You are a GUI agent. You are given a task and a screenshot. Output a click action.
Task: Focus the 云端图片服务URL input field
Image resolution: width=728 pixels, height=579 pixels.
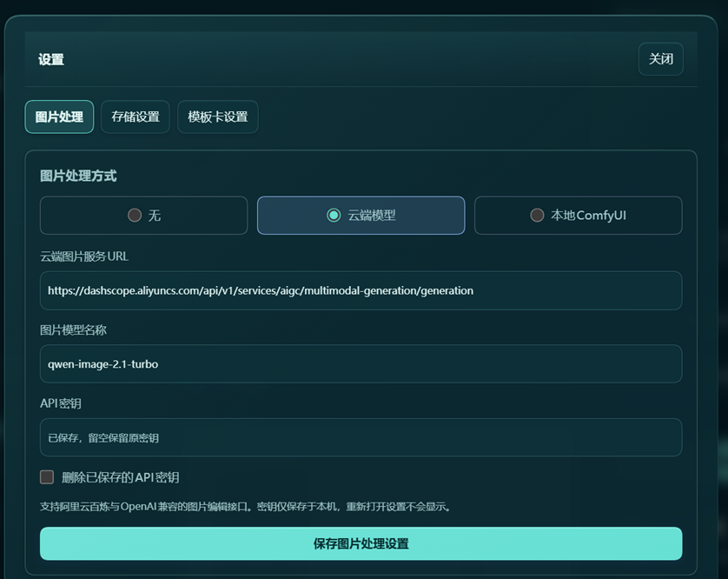361,290
